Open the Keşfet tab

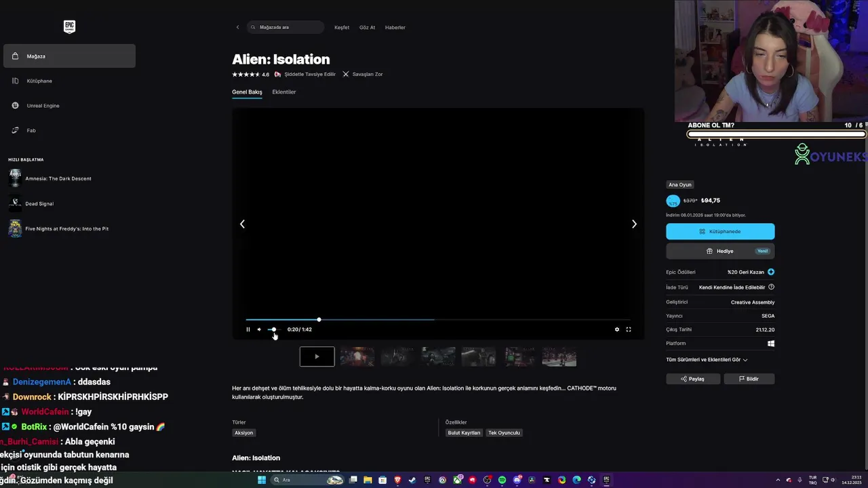(342, 27)
